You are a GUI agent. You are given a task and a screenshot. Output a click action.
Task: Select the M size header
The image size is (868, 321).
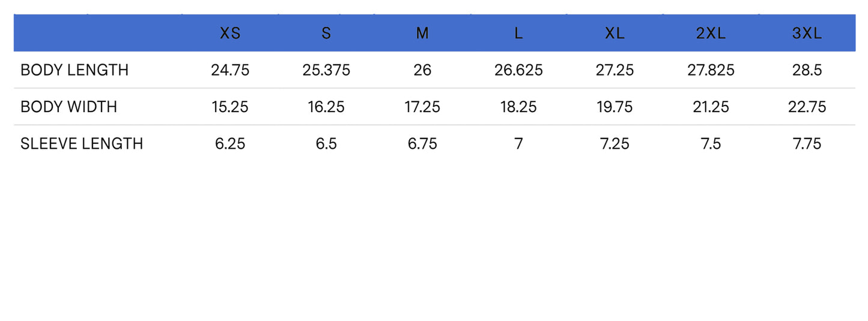pos(422,34)
